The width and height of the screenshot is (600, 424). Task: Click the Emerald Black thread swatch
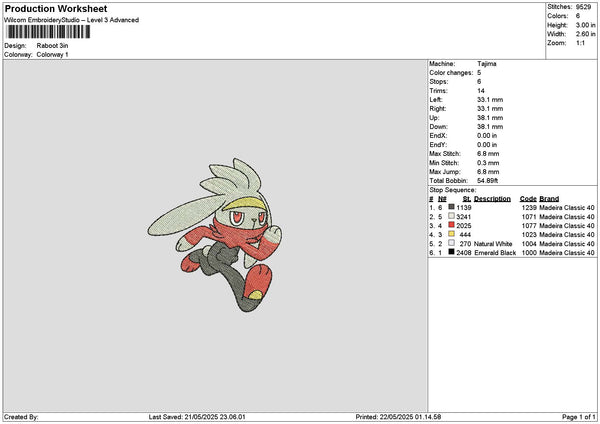coord(452,252)
